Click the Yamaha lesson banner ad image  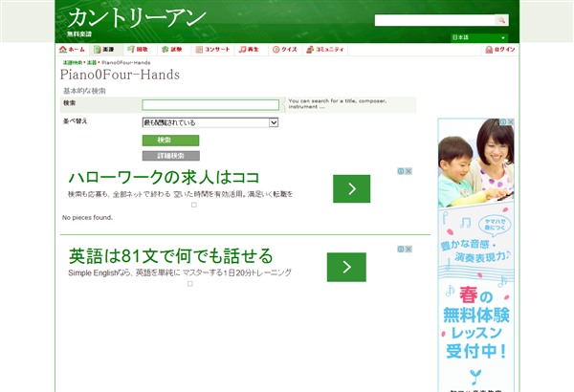475,255
